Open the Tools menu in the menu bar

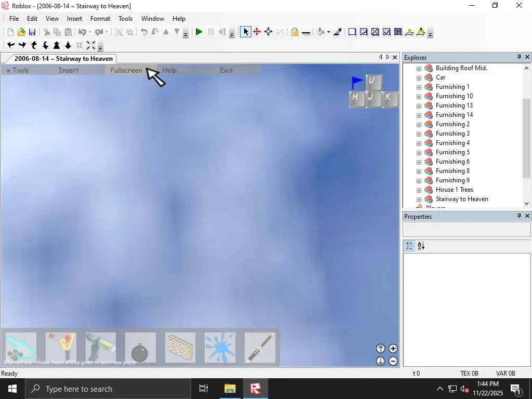pos(125,19)
